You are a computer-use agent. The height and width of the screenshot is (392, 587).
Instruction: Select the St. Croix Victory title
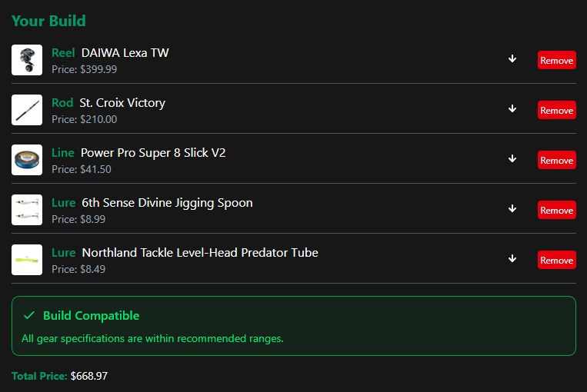(x=122, y=103)
